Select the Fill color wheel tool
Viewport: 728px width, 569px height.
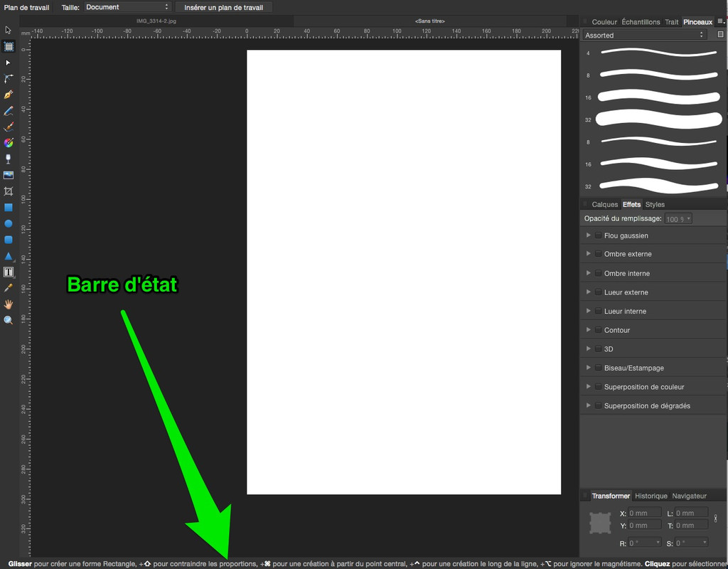pos(9,143)
